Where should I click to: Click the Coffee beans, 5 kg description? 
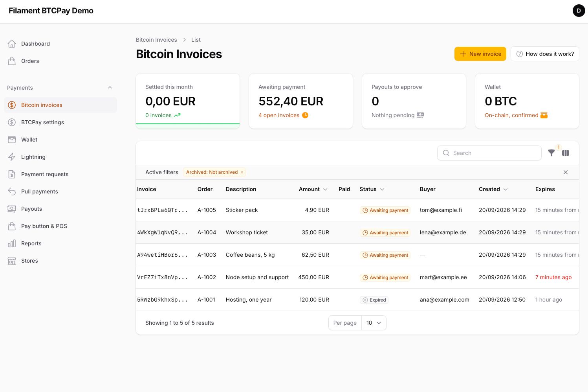250,255
